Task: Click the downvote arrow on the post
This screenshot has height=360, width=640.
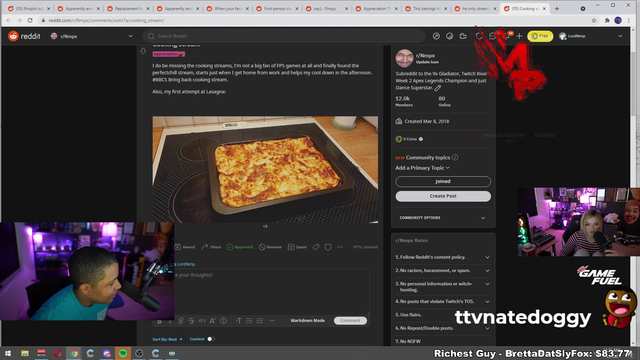Action: click(143, 51)
